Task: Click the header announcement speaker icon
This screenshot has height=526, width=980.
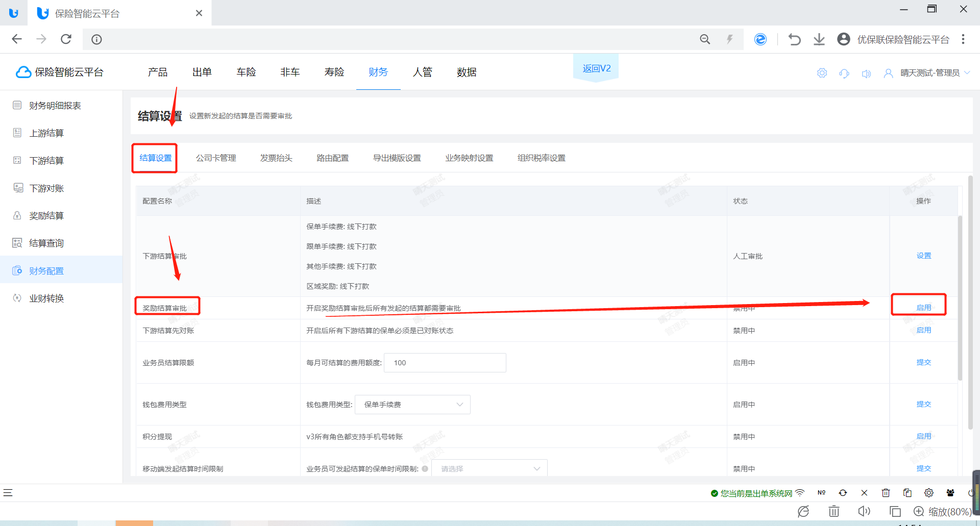Action: click(866, 73)
